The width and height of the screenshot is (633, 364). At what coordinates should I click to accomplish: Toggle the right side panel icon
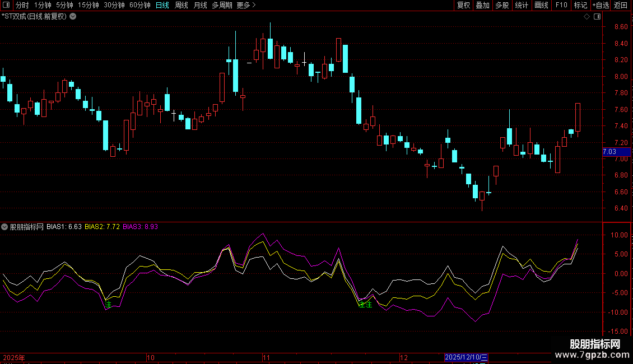pos(597,17)
